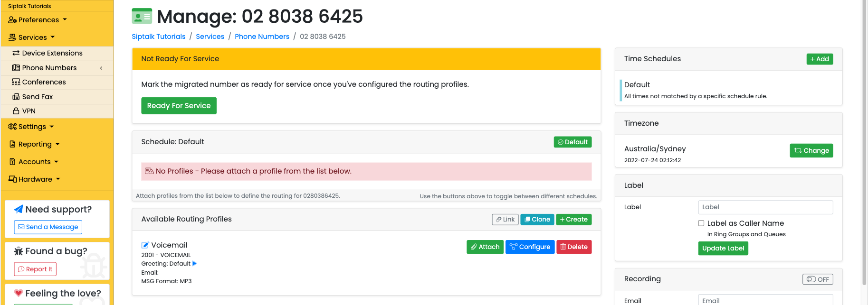This screenshot has width=868, height=305.
Task: Click Send a Message button
Action: click(48, 227)
